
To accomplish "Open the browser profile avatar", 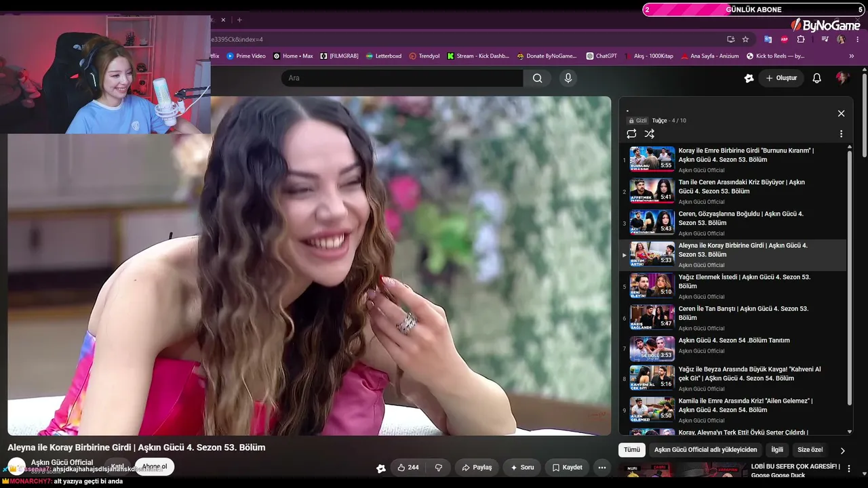I will [841, 39].
